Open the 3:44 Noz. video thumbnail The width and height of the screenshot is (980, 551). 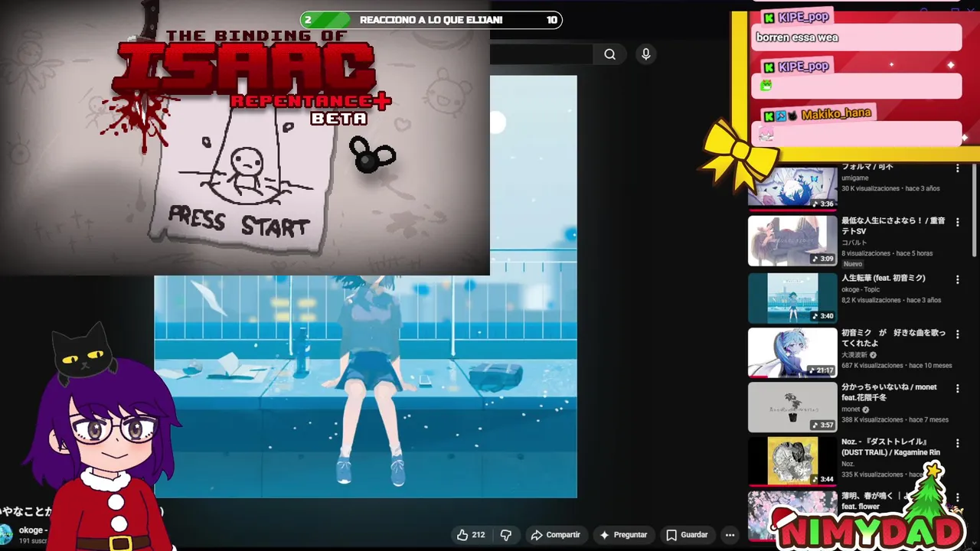click(792, 461)
